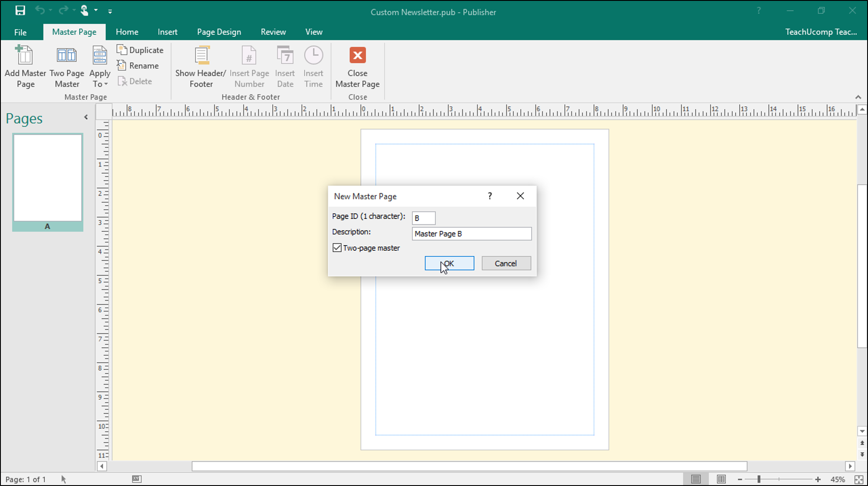Click Close Master Page
Screen dimensions: 868x486
357,66
